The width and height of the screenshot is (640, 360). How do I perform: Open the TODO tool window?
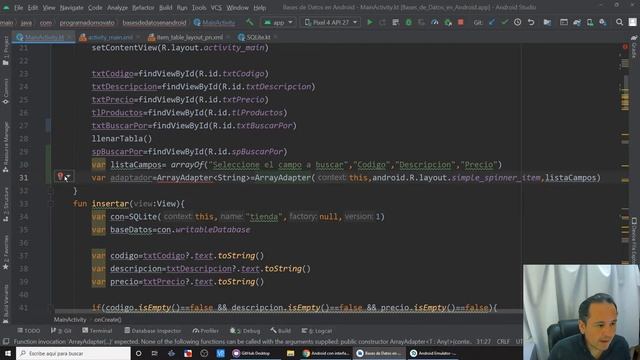29,331
